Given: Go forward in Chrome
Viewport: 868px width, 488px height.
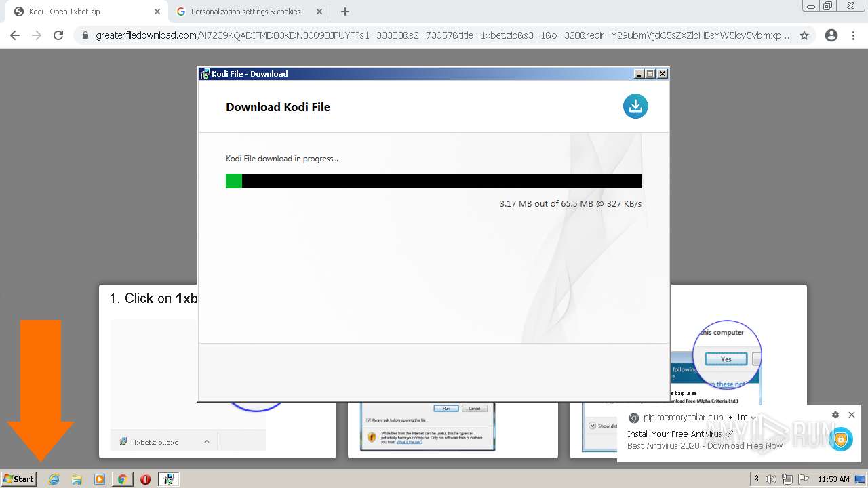Looking at the screenshot, I should (37, 35).
